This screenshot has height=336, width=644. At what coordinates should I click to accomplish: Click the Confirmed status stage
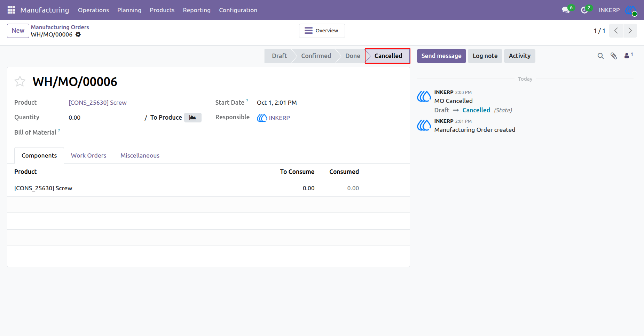coord(316,56)
